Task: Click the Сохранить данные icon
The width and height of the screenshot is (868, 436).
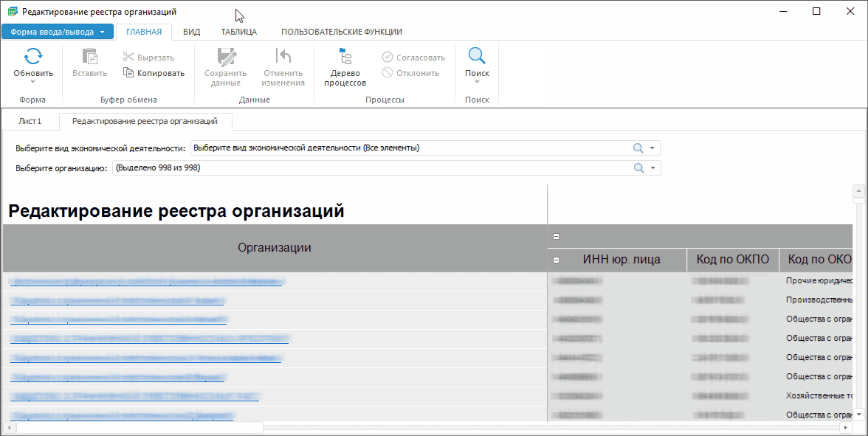Action: (x=226, y=56)
